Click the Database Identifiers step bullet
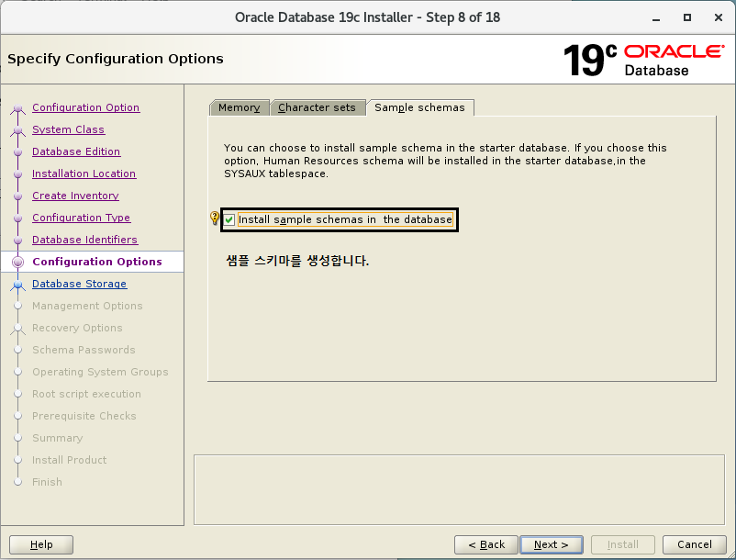Image resolution: width=736 pixels, height=560 pixels. (17, 241)
